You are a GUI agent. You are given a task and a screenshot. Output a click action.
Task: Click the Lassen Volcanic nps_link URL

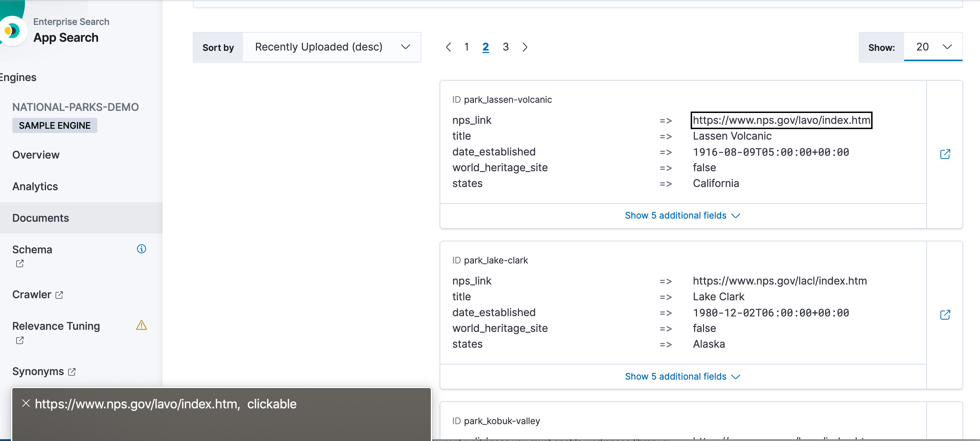[x=781, y=121]
